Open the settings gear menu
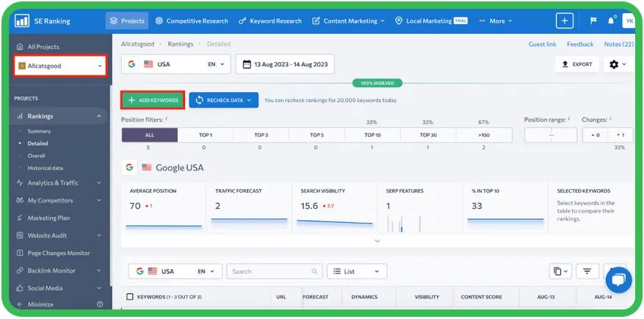This screenshot has height=319, width=644. pos(618,65)
